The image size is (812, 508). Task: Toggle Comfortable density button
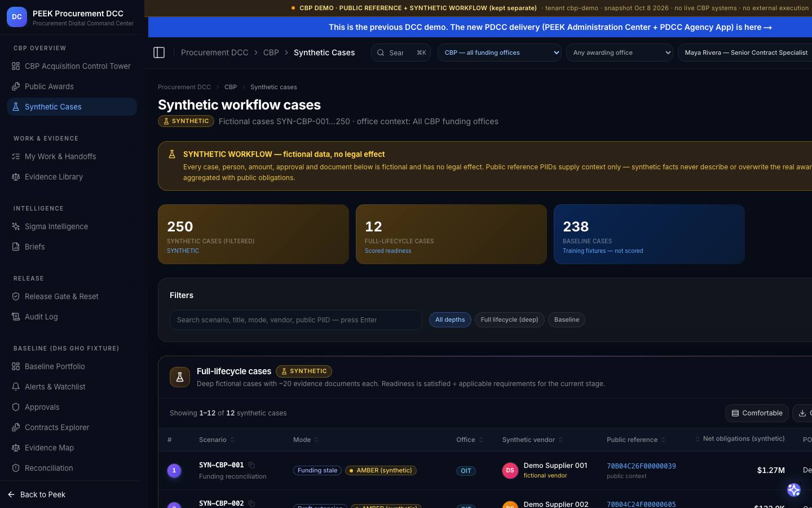click(757, 413)
